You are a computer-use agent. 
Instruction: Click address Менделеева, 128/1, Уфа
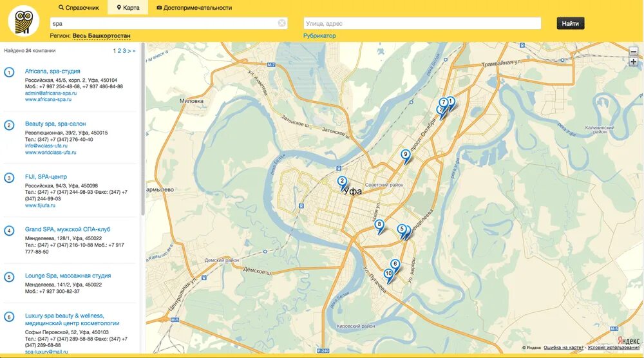[x=63, y=238]
